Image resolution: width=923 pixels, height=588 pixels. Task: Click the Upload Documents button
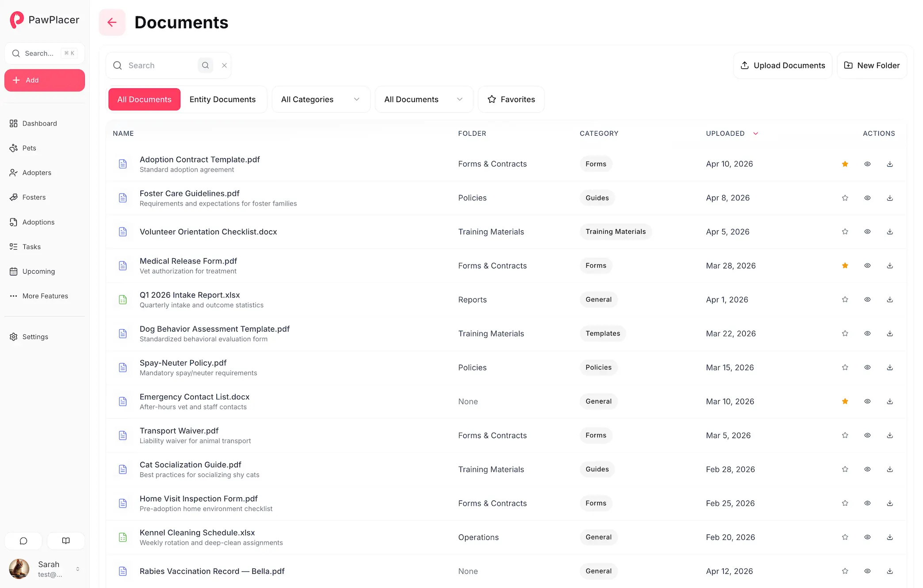[782, 65]
